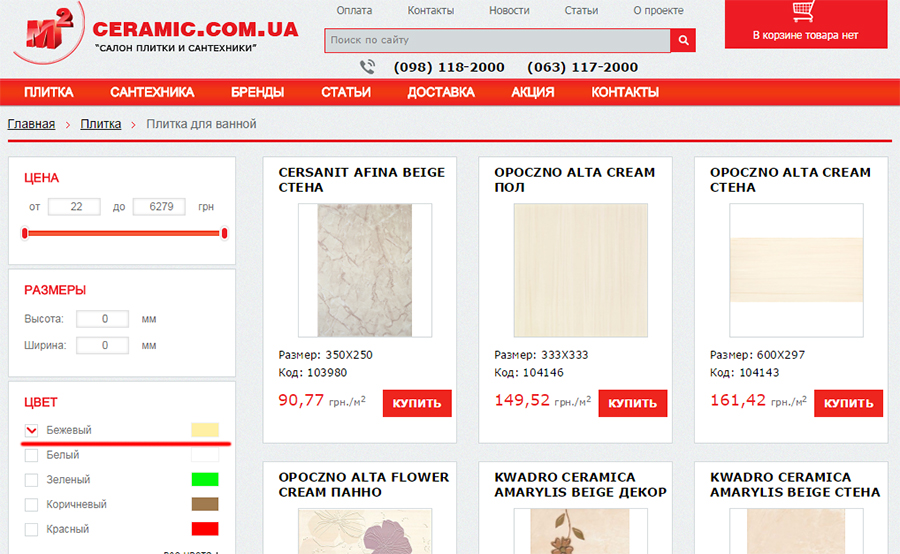Viewport: 900px width, 554px height.
Task: Open Opoczno Alta Flower Cream Панно title
Action: coord(364,485)
